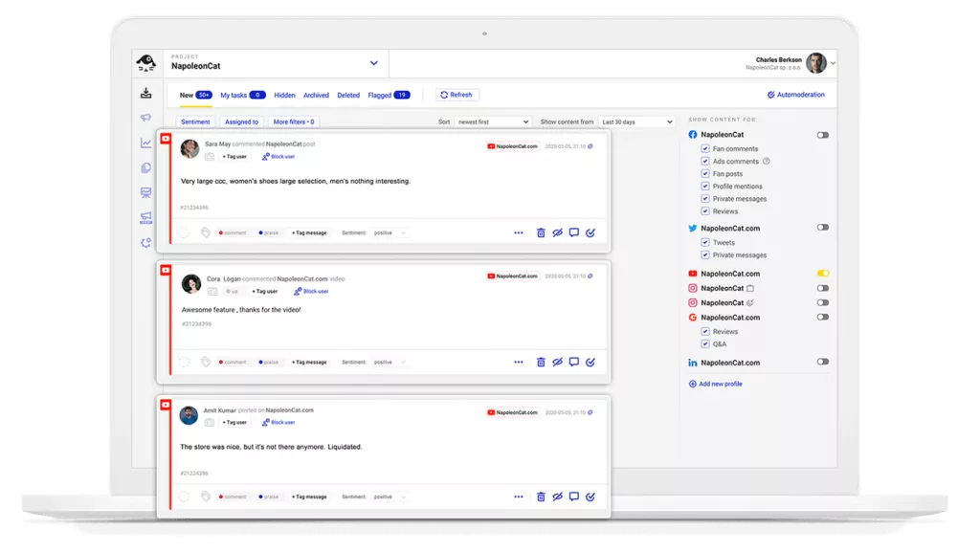Screen dimensions: 980x552
Task: Uncheck the Tweets checkbox
Action: [x=705, y=243]
